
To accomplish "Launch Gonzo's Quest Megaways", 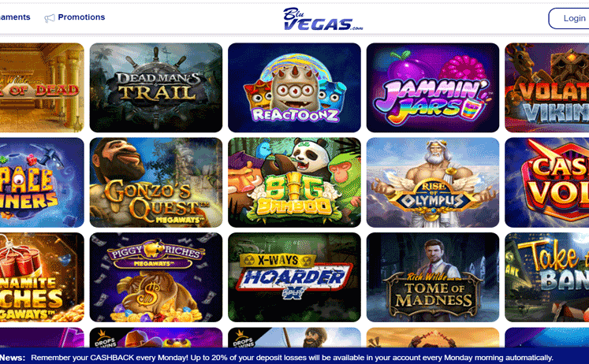I will point(156,182).
